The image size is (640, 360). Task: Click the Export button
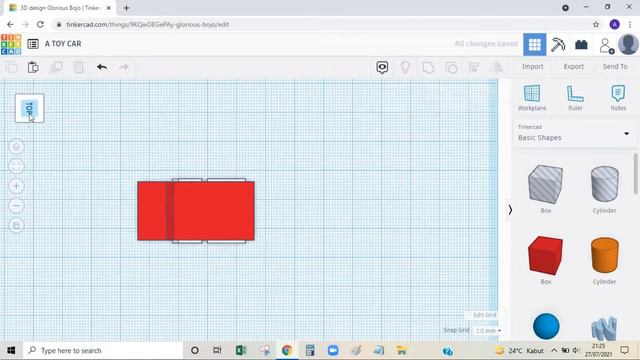pyautogui.click(x=574, y=67)
